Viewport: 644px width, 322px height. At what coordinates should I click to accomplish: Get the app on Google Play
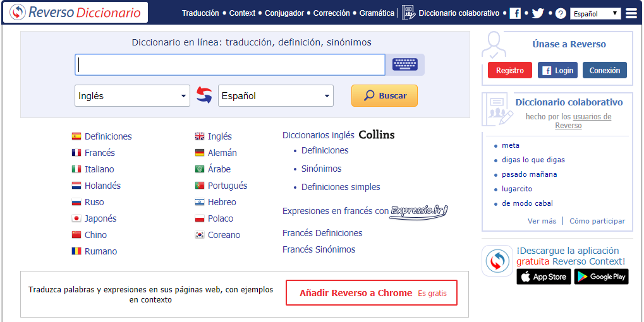click(601, 277)
